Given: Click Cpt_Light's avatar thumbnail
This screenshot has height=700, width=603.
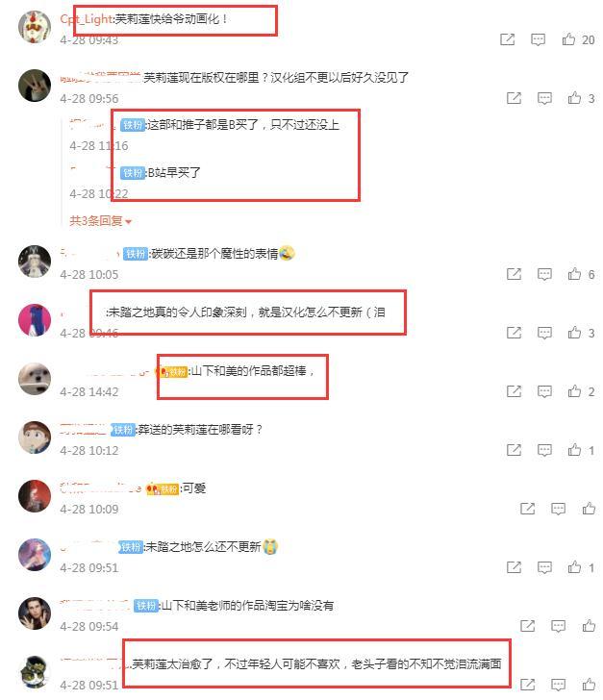Looking at the screenshot, I should [x=35, y=27].
